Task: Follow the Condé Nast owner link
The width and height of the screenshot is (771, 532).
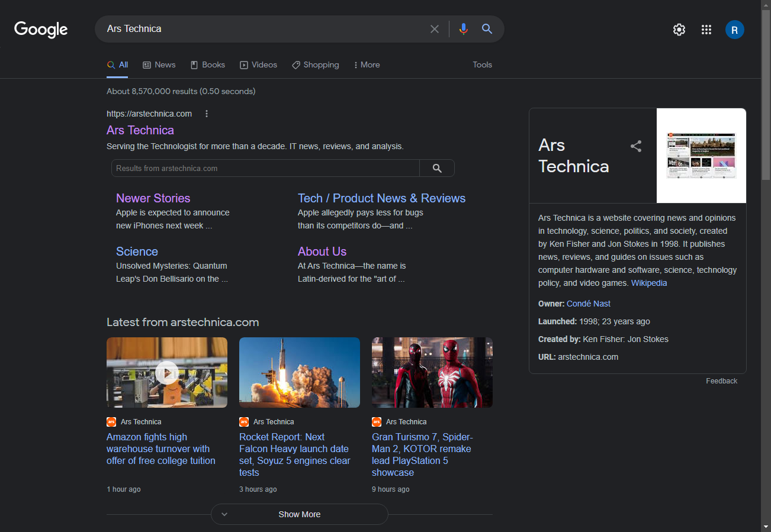Action: (x=588, y=304)
